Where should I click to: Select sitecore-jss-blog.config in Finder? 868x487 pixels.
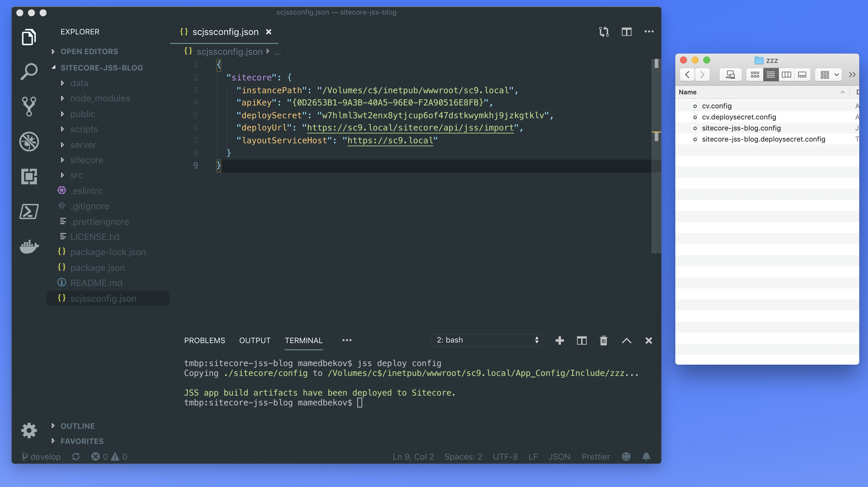click(741, 128)
